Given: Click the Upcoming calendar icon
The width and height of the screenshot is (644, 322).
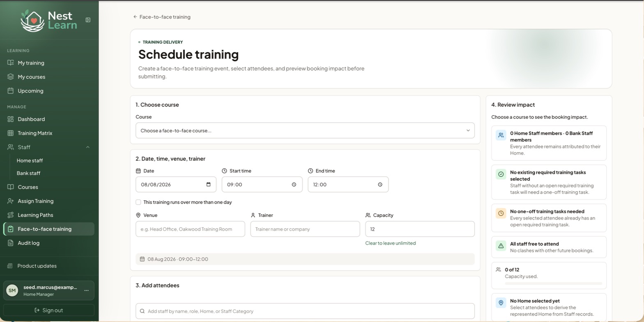Looking at the screenshot, I should (x=11, y=91).
